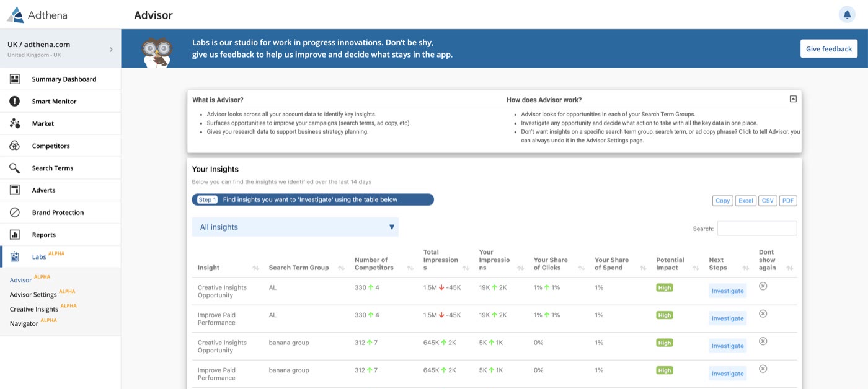
Task: Export table as PDF
Action: [x=788, y=201]
